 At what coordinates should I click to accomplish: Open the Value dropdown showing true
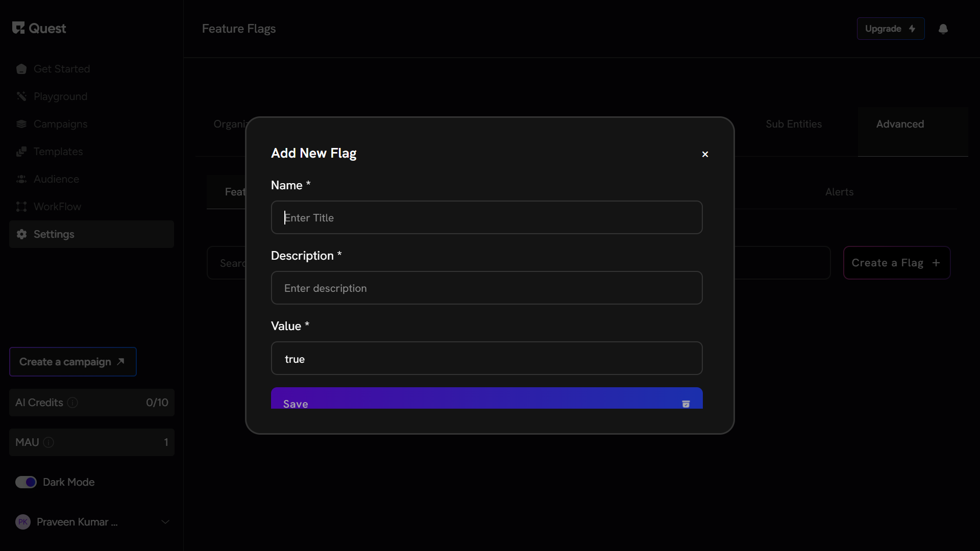pos(486,359)
